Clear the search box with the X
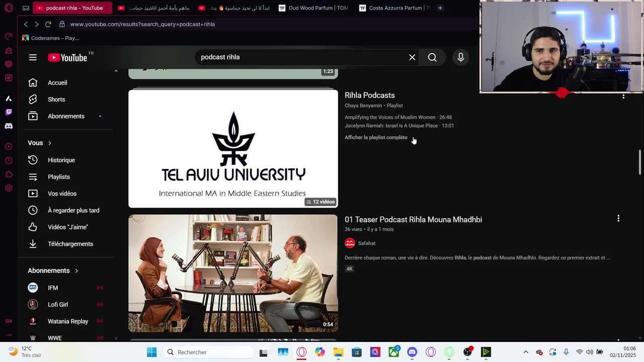Image resolution: width=644 pixels, height=362 pixels. [412, 57]
